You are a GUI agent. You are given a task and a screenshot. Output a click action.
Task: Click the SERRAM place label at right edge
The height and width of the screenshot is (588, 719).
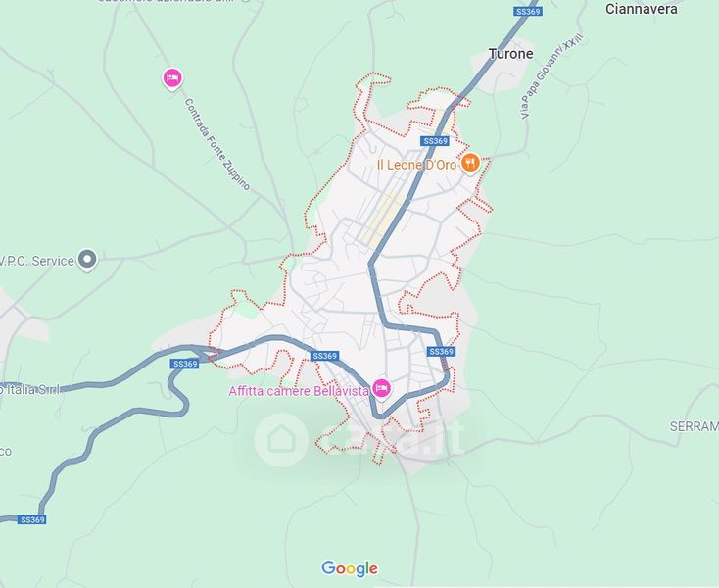coord(695,426)
